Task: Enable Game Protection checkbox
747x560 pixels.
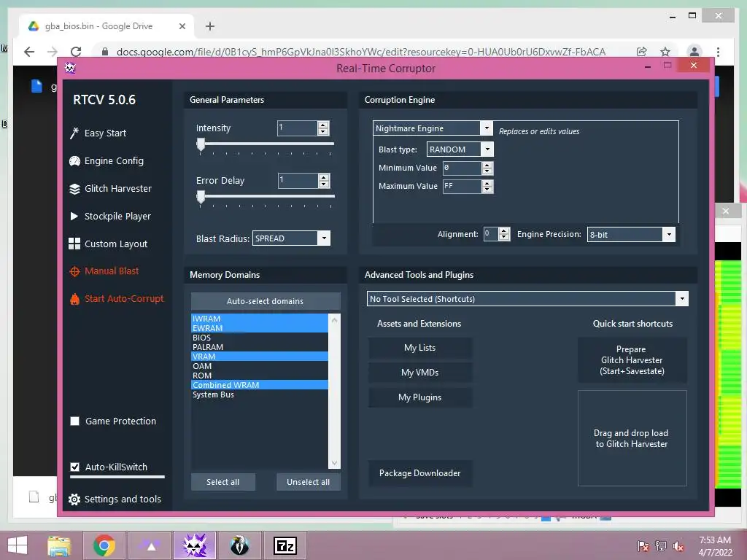Action: click(75, 421)
